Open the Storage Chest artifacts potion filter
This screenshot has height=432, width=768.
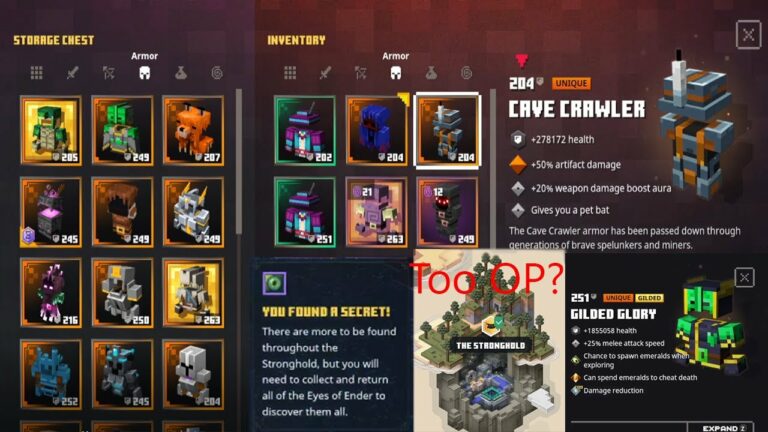tap(181, 73)
